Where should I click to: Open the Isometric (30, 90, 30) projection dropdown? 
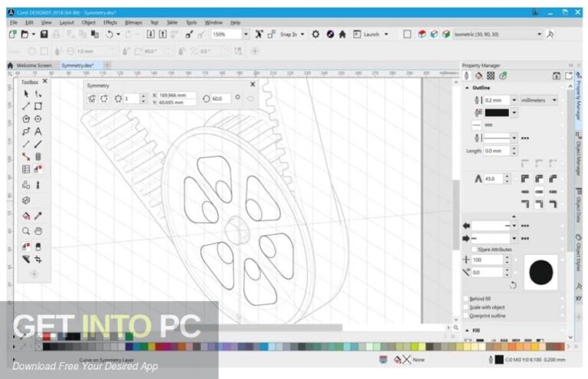pos(539,34)
